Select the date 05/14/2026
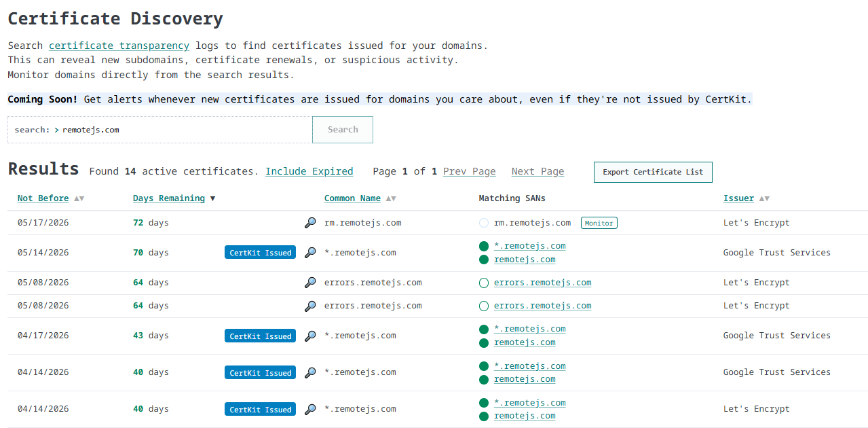This screenshot has height=428, width=868. tap(43, 253)
